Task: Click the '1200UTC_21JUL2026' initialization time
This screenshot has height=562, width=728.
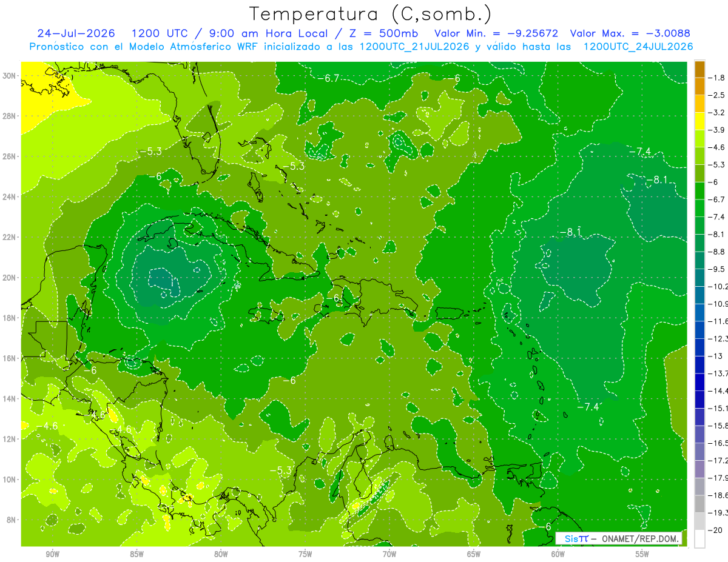Action: (414, 47)
